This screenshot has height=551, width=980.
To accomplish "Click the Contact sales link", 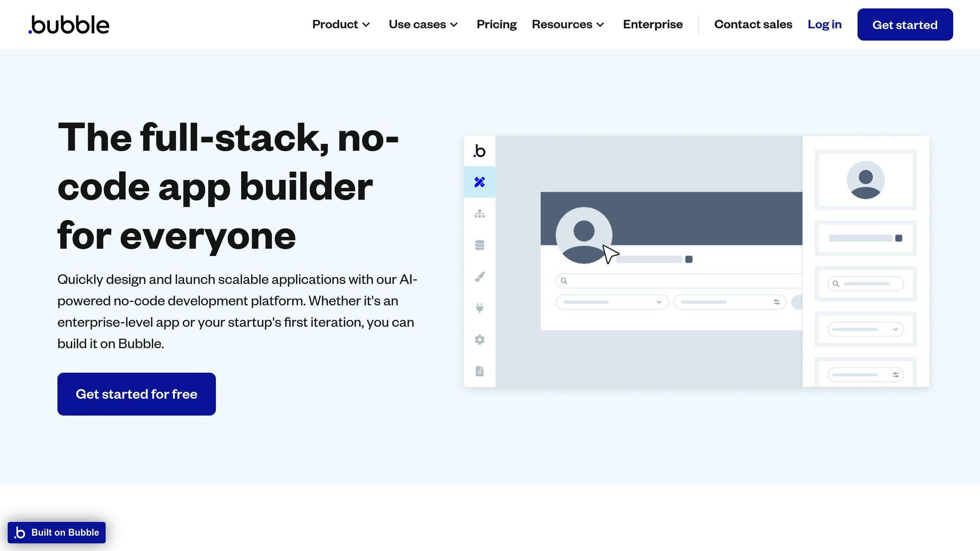I will [x=753, y=24].
